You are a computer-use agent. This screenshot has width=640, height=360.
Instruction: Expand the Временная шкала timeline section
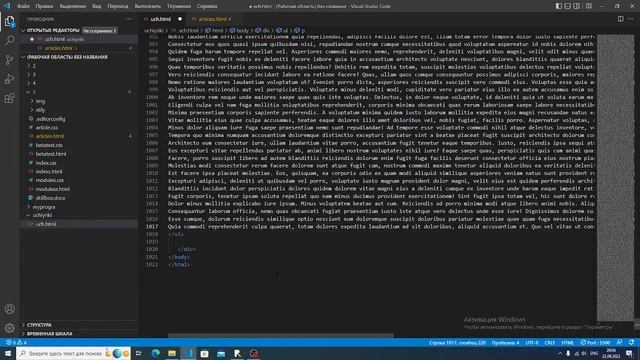[x=49, y=334]
